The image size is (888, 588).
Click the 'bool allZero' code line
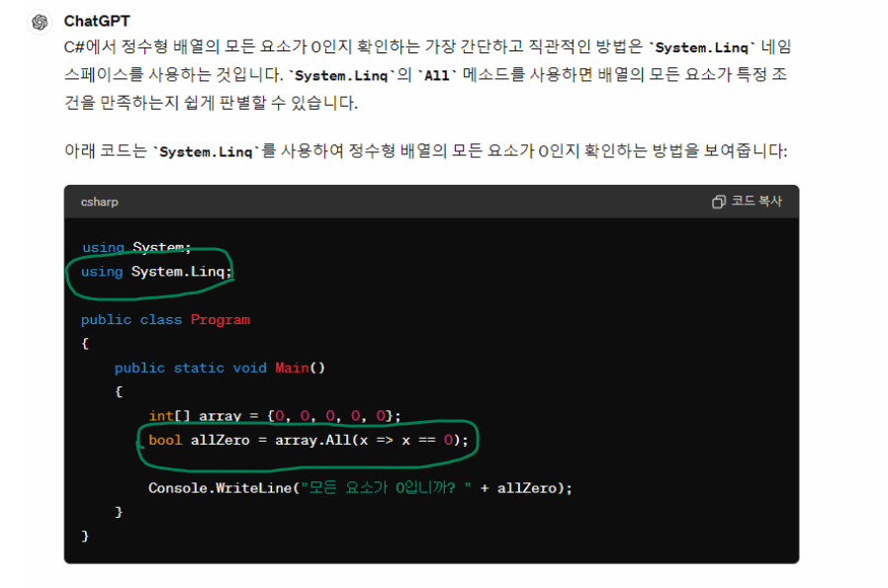click(309, 441)
